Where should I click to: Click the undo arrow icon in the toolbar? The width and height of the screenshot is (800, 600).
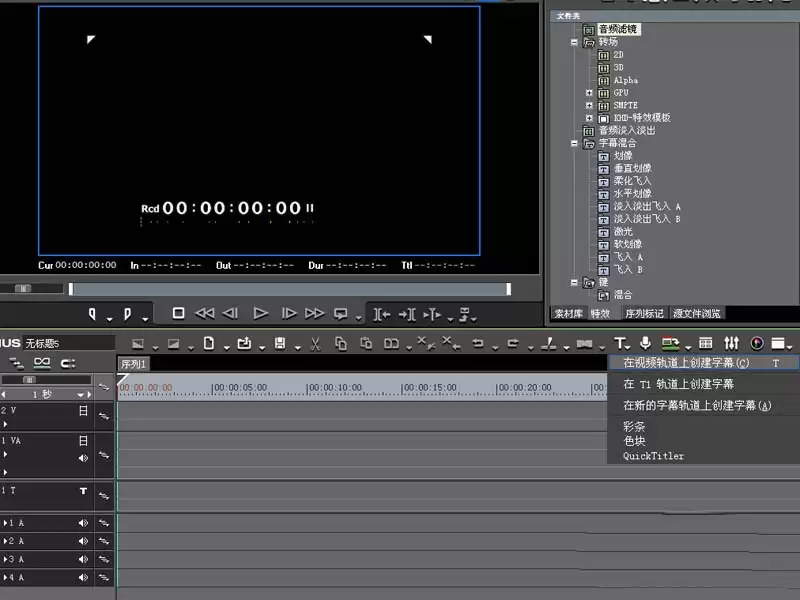pyautogui.click(x=478, y=343)
